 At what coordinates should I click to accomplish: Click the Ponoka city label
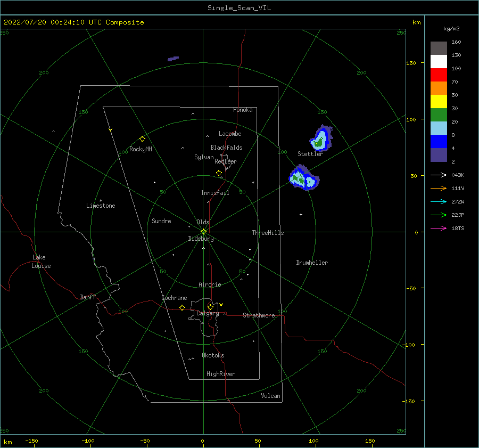[x=243, y=110]
